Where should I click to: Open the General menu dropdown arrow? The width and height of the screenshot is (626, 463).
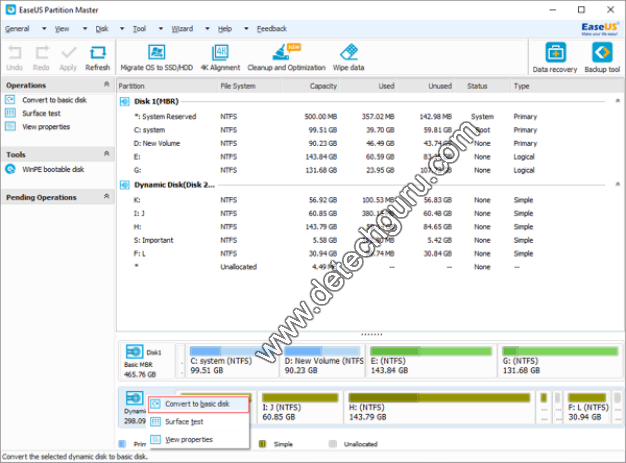pyautogui.click(x=44, y=29)
